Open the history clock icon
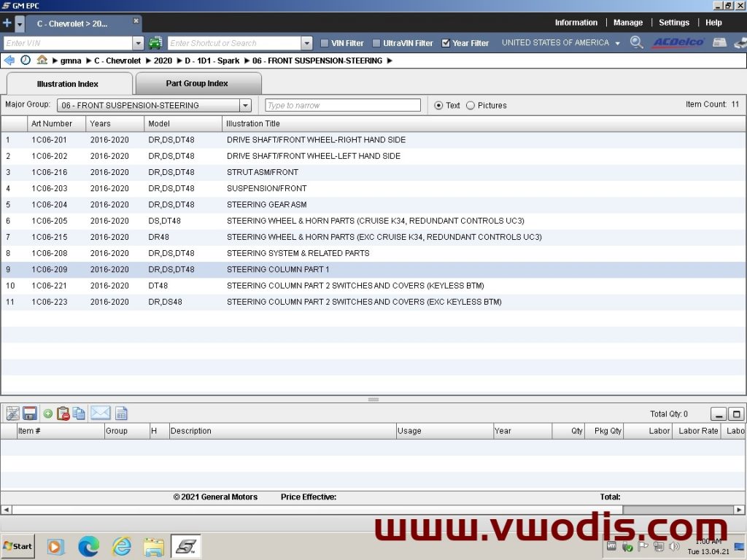 [26, 61]
